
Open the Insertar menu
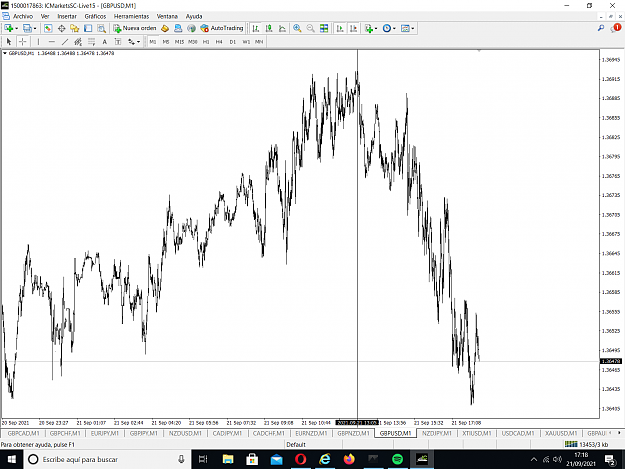[x=67, y=16]
